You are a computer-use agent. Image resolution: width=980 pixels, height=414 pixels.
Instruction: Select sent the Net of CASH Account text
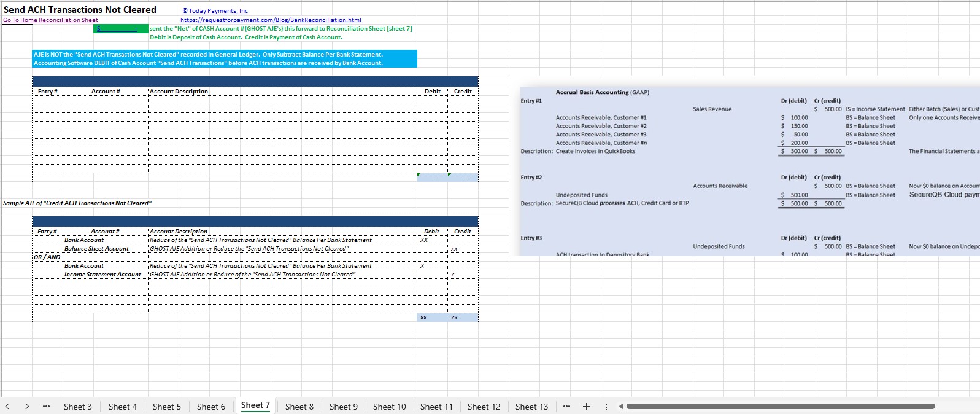(x=280, y=29)
